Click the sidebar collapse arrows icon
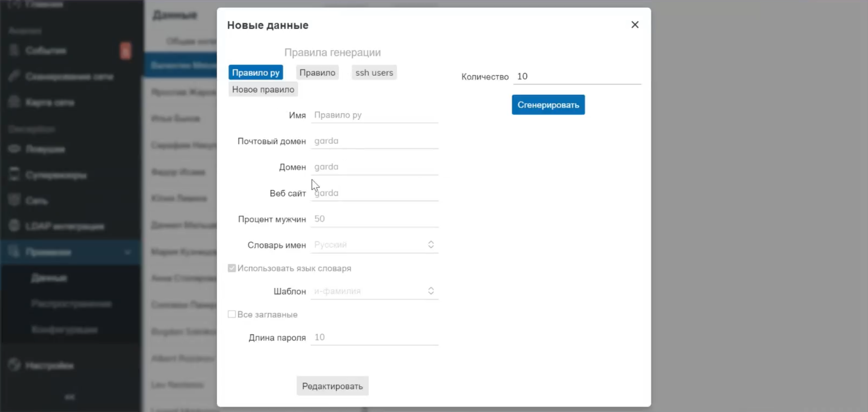Image resolution: width=868 pixels, height=412 pixels. click(x=70, y=397)
